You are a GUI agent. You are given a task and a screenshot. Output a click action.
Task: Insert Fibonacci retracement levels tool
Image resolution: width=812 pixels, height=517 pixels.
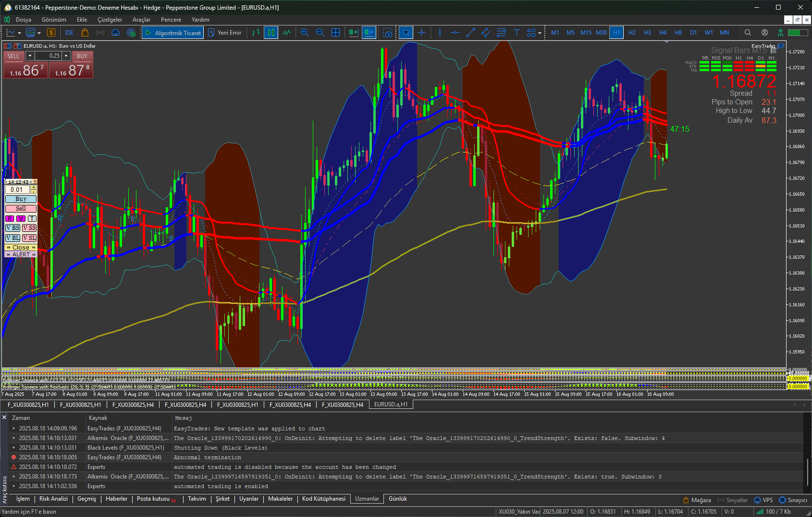click(x=501, y=33)
